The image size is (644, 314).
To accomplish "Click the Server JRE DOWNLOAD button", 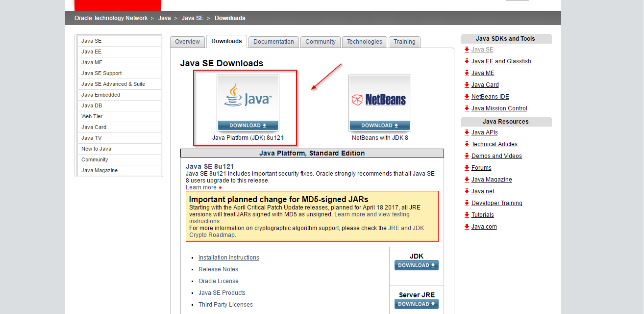I will click(417, 304).
